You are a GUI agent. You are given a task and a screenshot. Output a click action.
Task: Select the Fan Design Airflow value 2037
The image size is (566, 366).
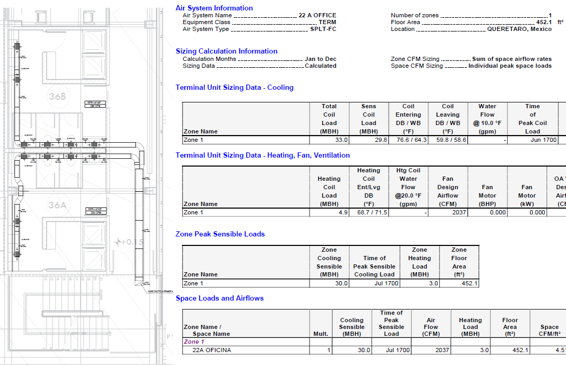click(x=459, y=213)
